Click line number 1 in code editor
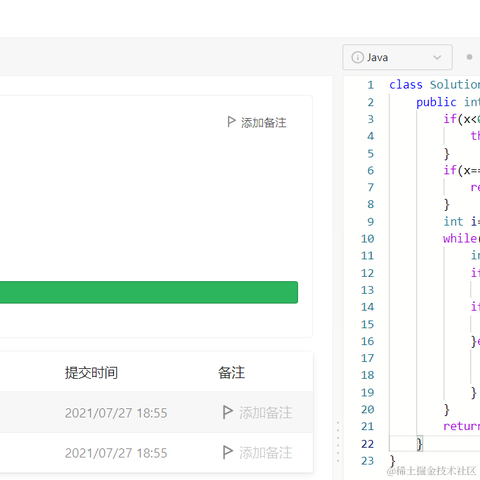Screen dimensions: 480x480 (371, 85)
